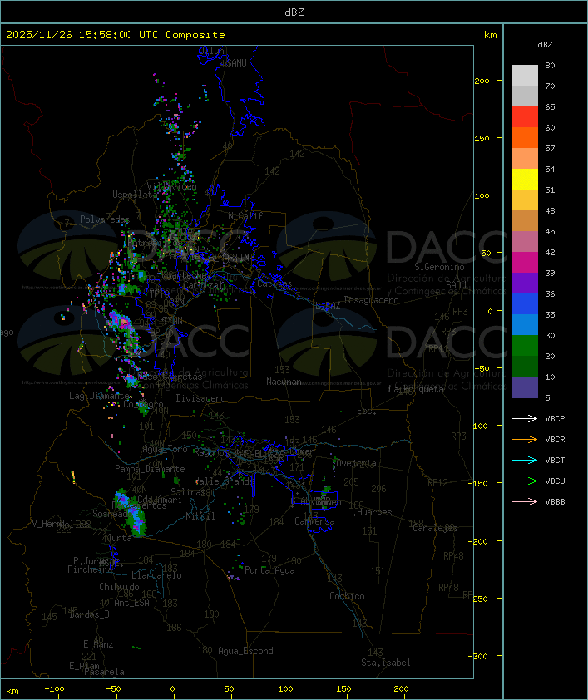Click the Cochico map label
Screen dimensions: 588x700
tap(347, 596)
